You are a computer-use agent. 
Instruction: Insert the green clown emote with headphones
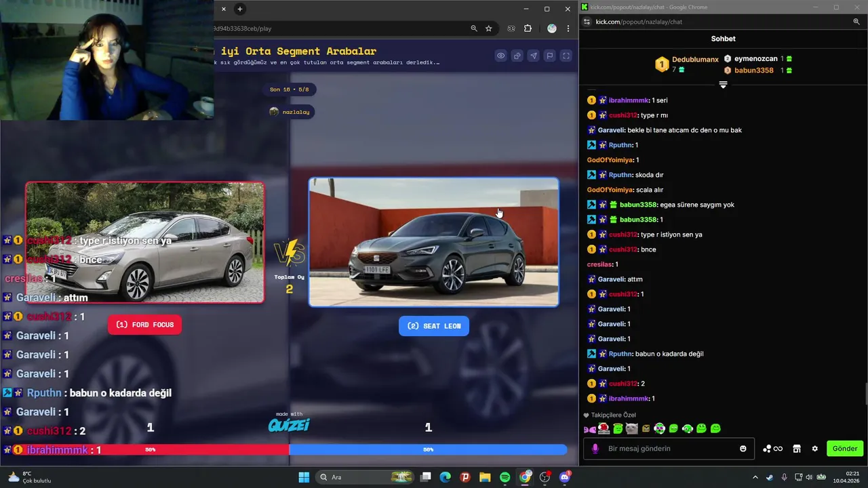[x=659, y=428]
